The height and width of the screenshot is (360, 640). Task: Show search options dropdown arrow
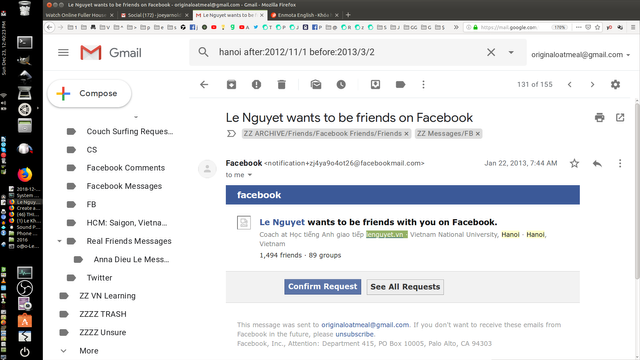tap(511, 52)
